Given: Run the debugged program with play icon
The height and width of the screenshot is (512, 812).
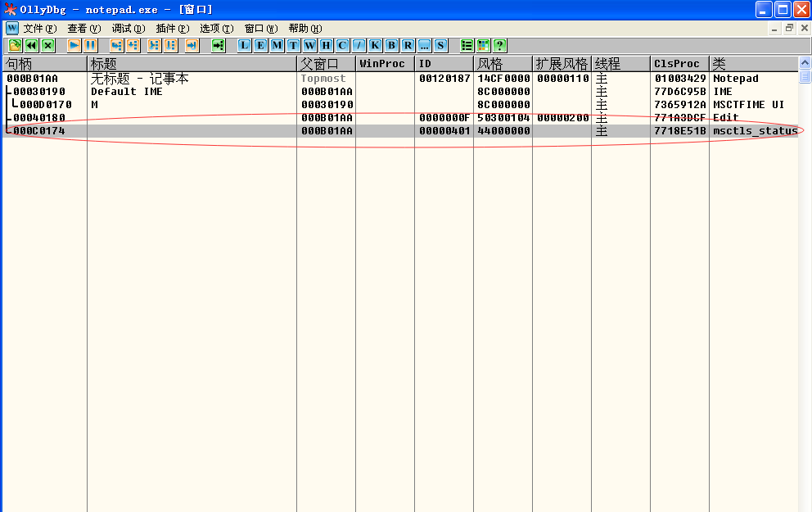Looking at the screenshot, I should click(74, 46).
